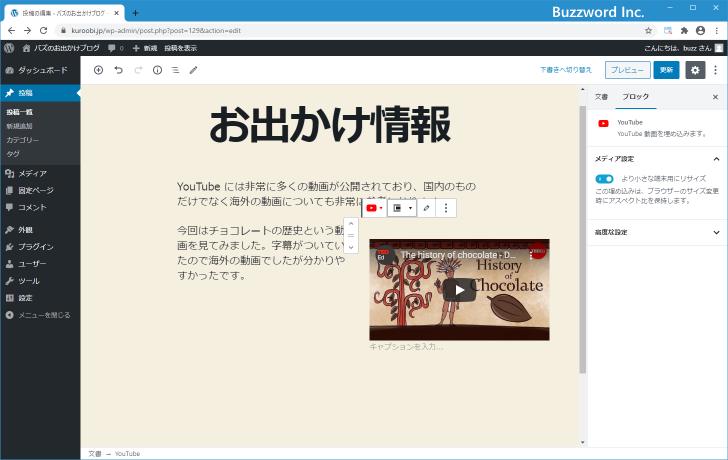Open user profile こんにちは、buzz さん
This screenshot has width=728, height=460.
pyautogui.click(x=683, y=48)
